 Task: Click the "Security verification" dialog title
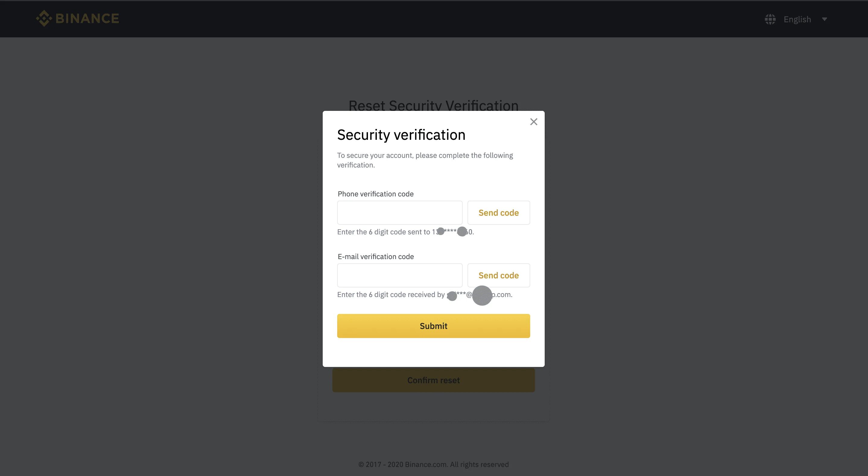pos(401,135)
